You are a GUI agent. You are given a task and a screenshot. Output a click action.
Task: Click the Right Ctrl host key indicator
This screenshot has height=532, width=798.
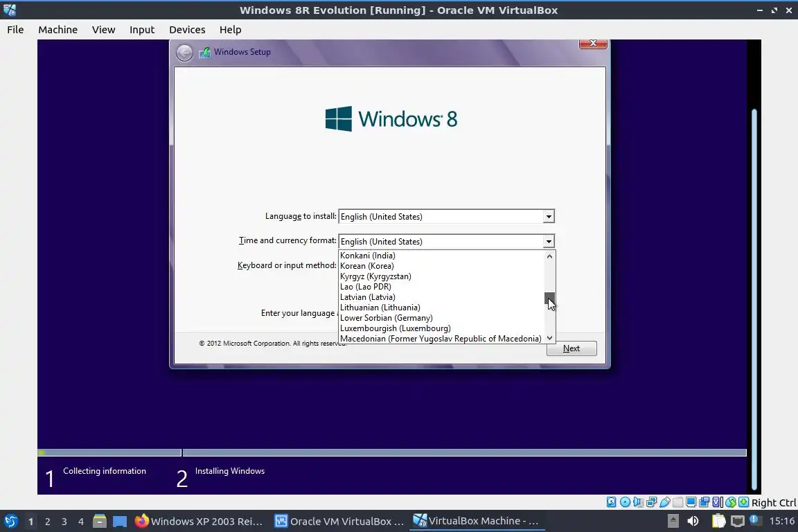(x=774, y=503)
